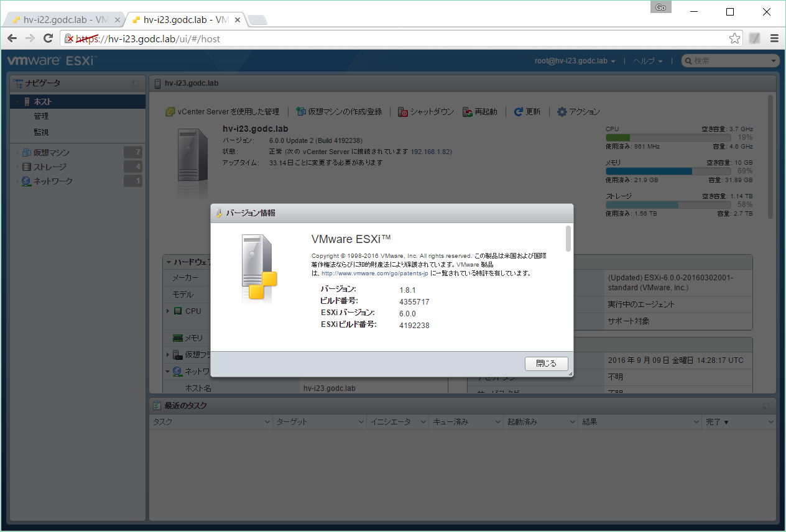Click the shutdown (シャットダウン) button label
The width and height of the screenshot is (786, 532).
pyautogui.click(x=432, y=112)
